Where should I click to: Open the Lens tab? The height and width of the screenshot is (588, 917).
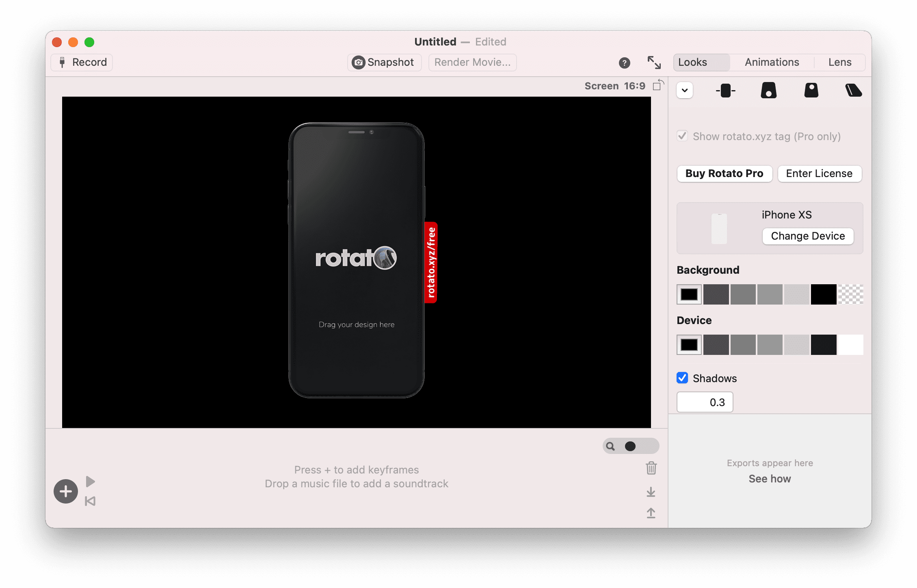tap(839, 62)
